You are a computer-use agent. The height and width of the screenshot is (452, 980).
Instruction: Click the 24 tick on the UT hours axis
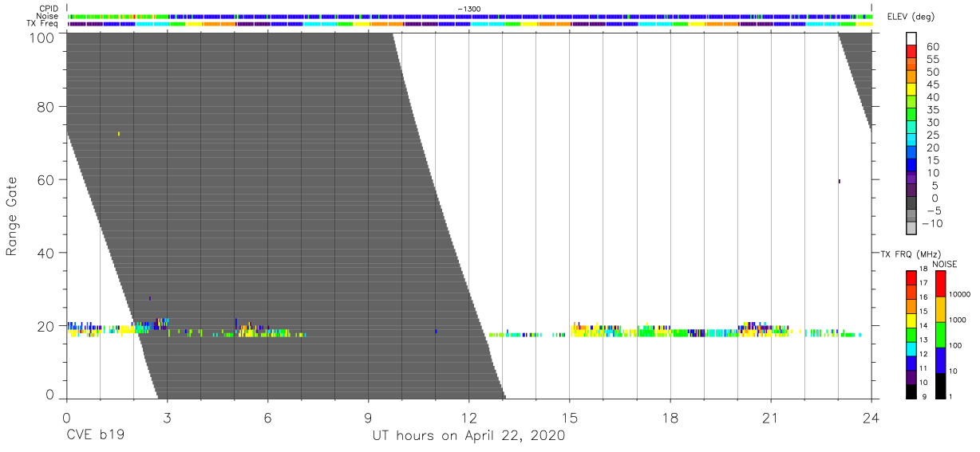point(871,419)
